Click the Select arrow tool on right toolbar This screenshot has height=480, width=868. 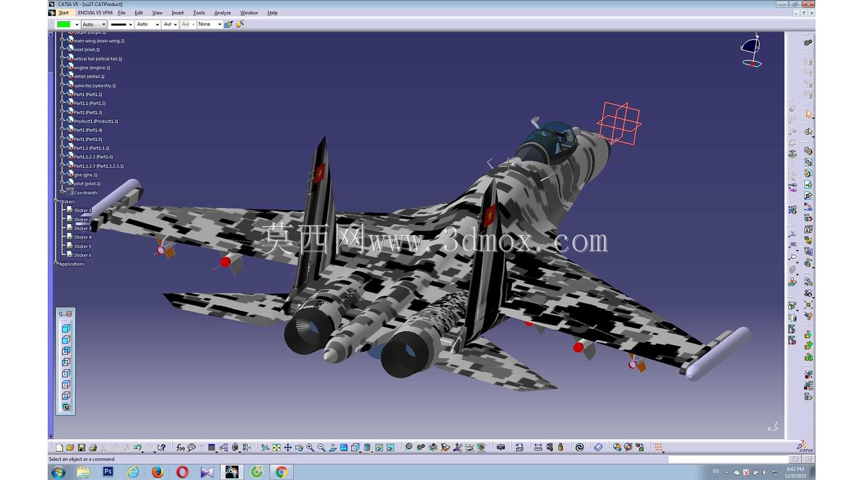(x=809, y=114)
